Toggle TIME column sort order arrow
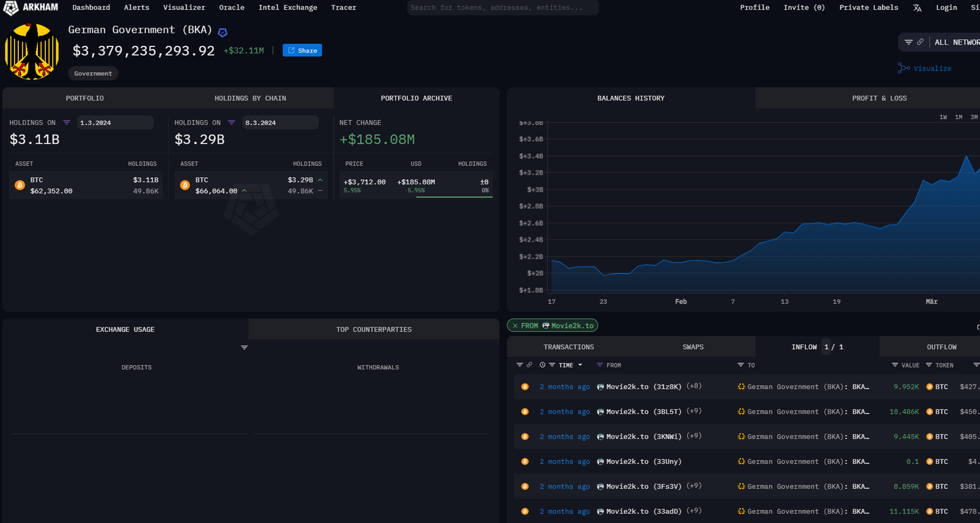Screen dimensions: 980x523 pyautogui.click(x=580, y=365)
